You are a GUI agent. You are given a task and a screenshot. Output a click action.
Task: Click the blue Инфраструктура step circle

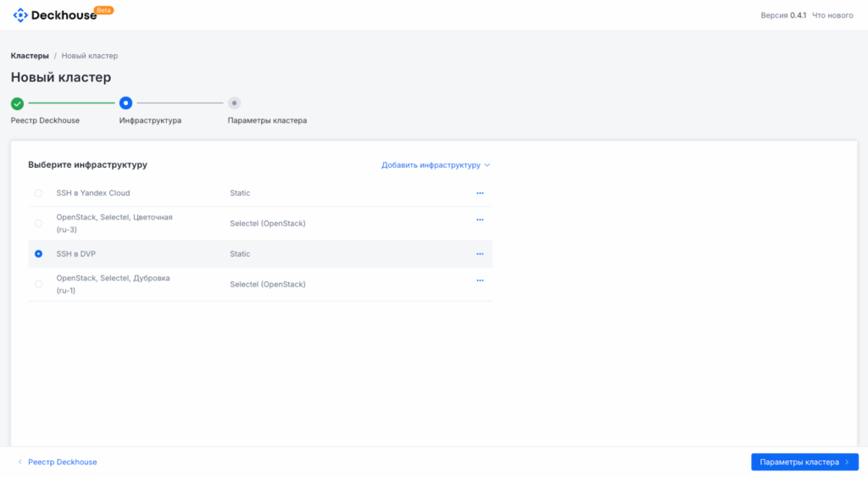[x=125, y=103]
